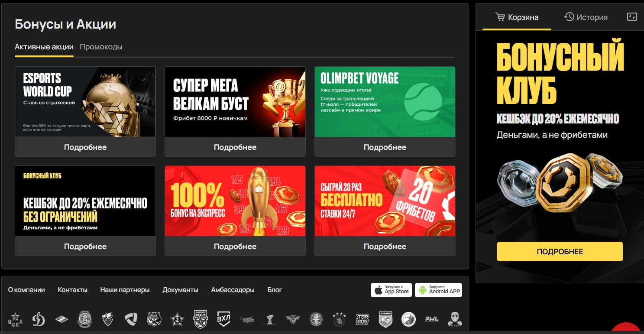Screen dimensions: 644x334
Task: Open the Esports World Cup promo banner
Action: pos(85,102)
